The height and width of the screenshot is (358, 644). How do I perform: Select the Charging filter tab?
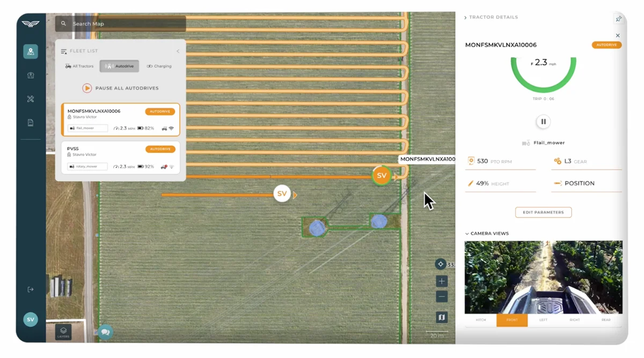159,66
